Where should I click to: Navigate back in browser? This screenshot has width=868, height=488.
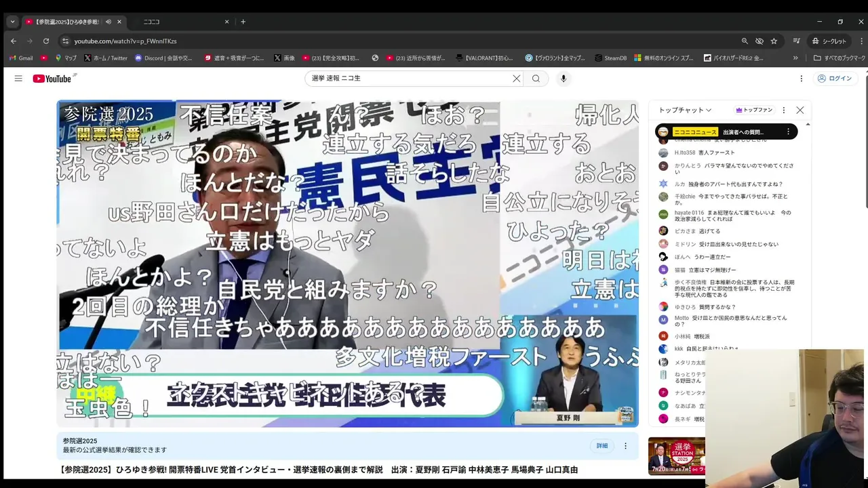tap(14, 41)
